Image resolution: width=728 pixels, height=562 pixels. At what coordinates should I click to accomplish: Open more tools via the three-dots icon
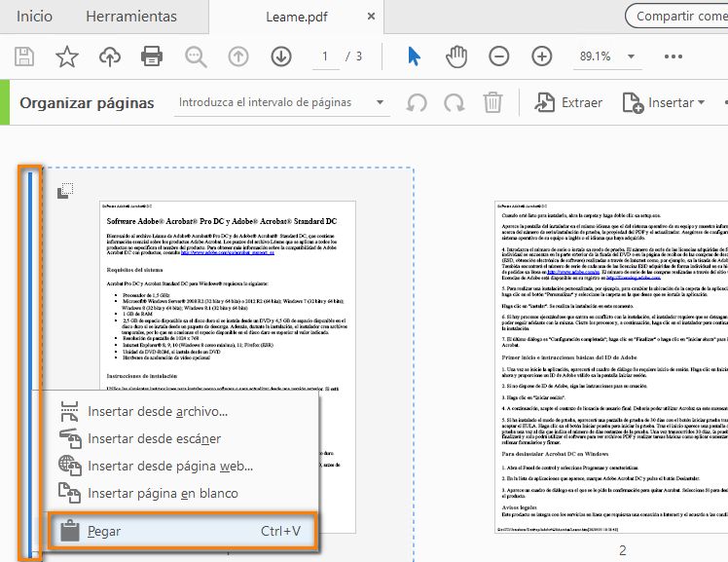tap(673, 56)
